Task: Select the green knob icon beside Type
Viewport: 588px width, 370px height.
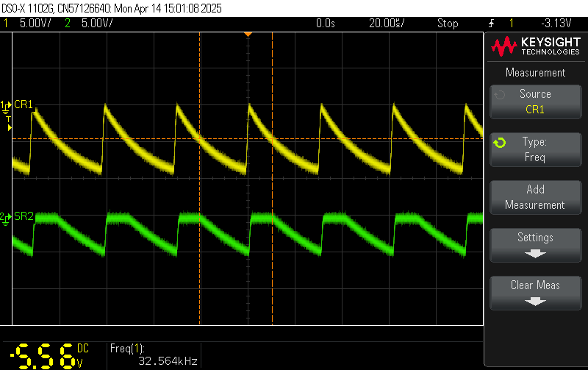Action: pyautogui.click(x=499, y=142)
